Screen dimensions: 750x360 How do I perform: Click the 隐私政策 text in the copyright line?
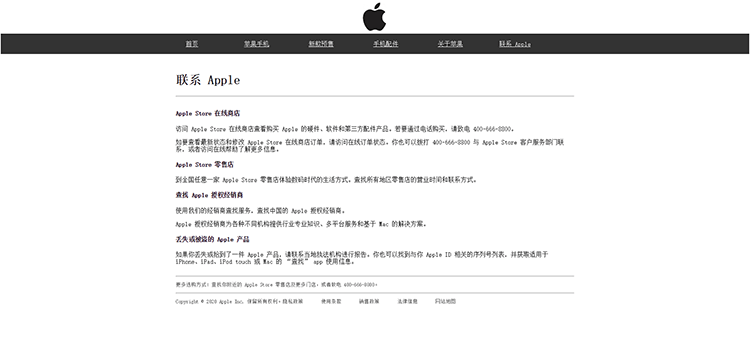click(292, 302)
